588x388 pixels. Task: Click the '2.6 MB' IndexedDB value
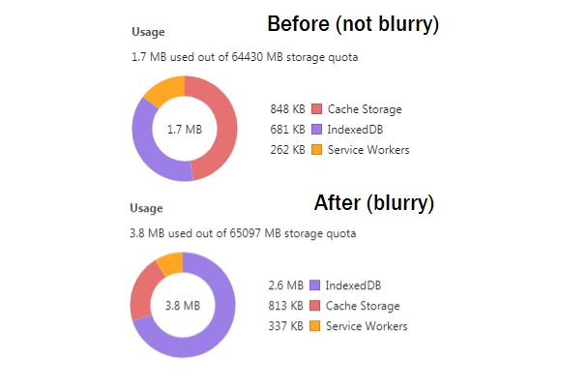(x=285, y=285)
